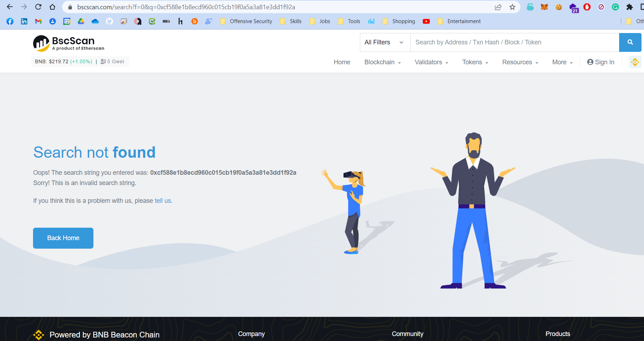This screenshot has height=341, width=644.
Task: Reload the BscScan page
Action: point(38,7)
